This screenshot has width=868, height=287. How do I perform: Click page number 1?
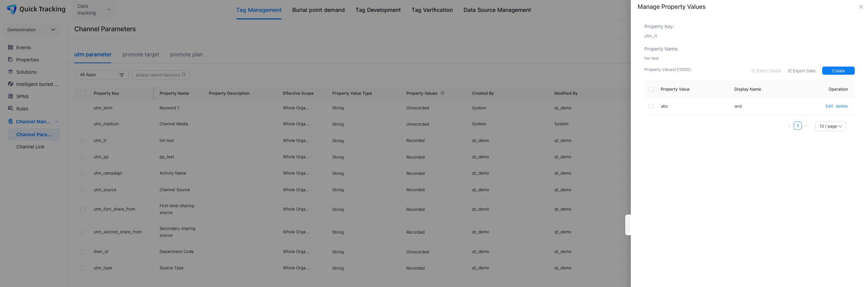[x=798, y=126]
